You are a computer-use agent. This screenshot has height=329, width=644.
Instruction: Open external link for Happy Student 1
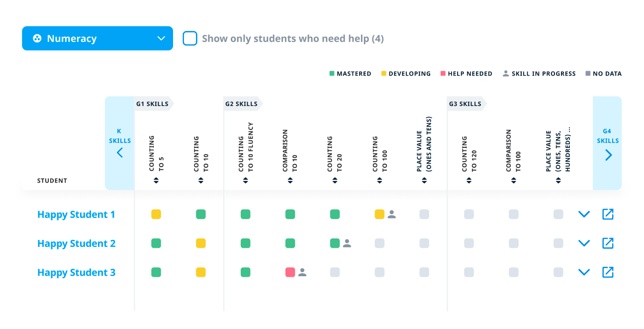(x=608, y=214)
